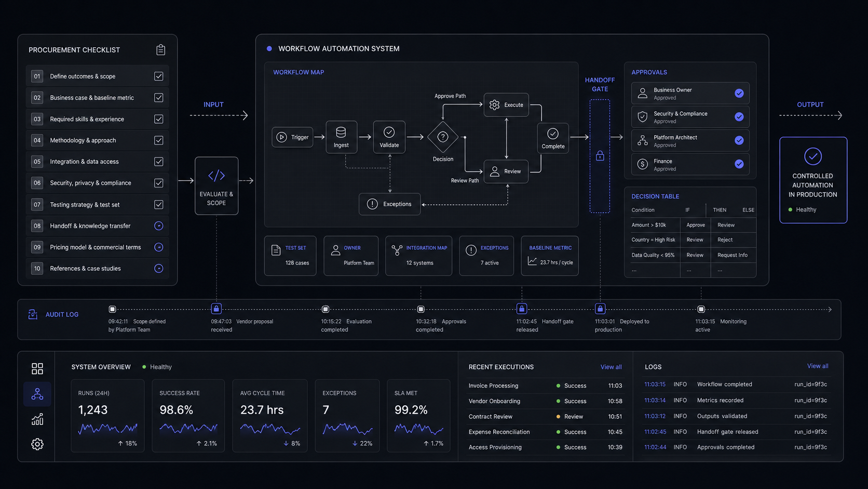Select the Execute gear node
The height and width of the screenshot is (489, 868).
tap(506, 105)
